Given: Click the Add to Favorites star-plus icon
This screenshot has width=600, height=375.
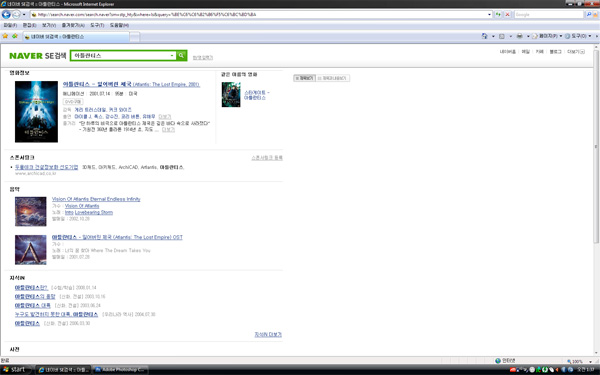Looking at the screenshot, I should tap(15, 36).
